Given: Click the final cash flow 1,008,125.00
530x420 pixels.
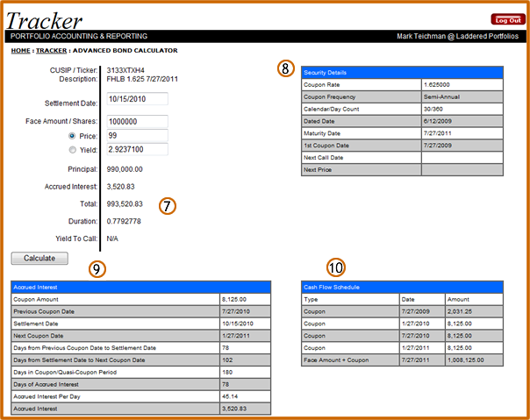Looking at the screenshot, I should pyautogui.click(x=474, y=360).
